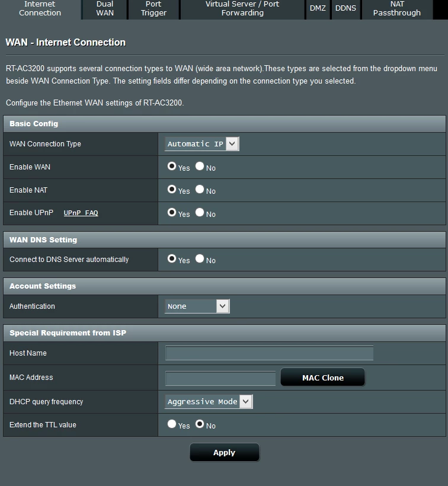Open the Port Trigger tab
The image size is (448, 486).
pyautogui.click(x=153, y=8)
